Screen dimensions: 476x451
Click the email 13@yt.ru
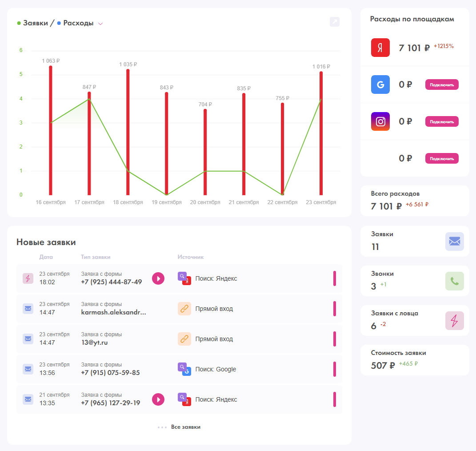click(x=94, y=342)
